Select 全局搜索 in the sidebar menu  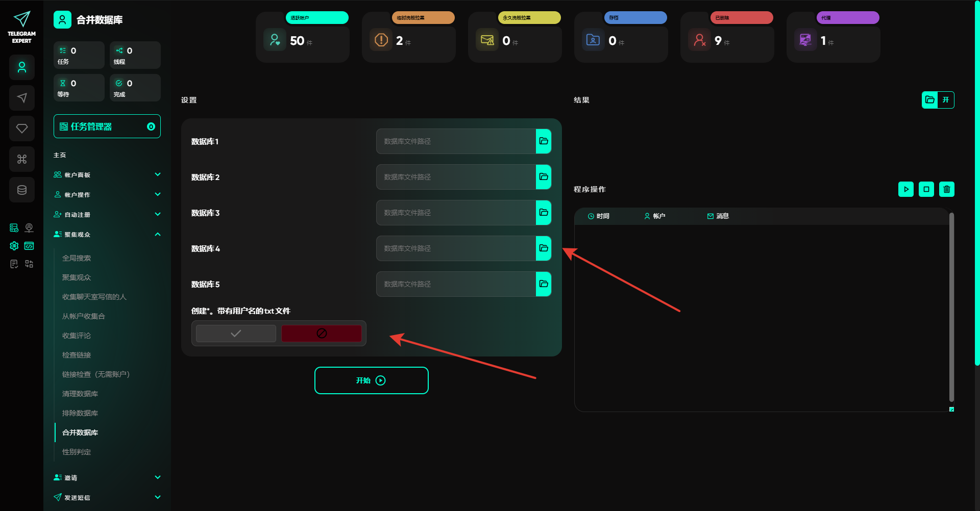point(77,258)
